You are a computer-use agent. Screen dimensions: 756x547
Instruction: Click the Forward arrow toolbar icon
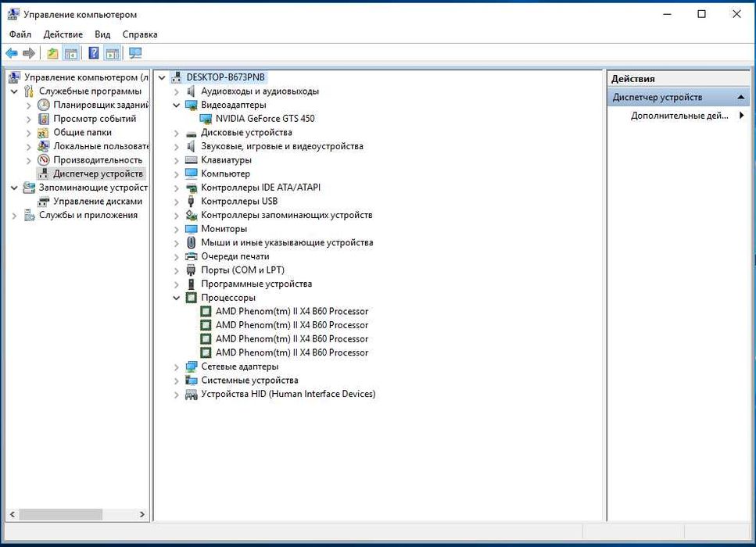click(29, 53)
